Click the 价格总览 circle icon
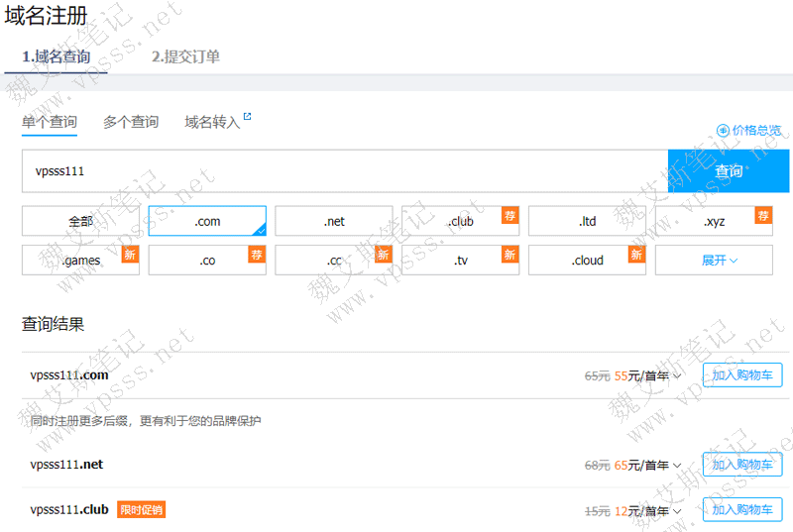 (723, 130)
